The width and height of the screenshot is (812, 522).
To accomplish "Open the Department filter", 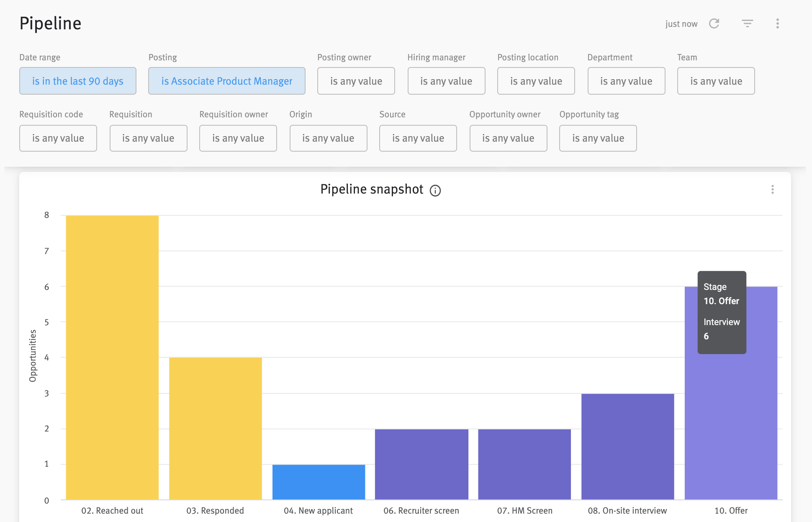I will pos(626,81).
